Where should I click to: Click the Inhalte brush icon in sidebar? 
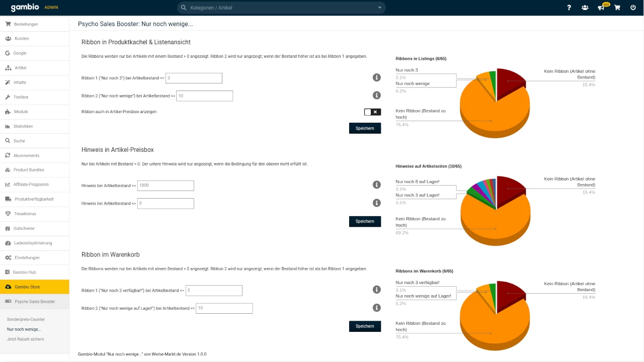8,82
